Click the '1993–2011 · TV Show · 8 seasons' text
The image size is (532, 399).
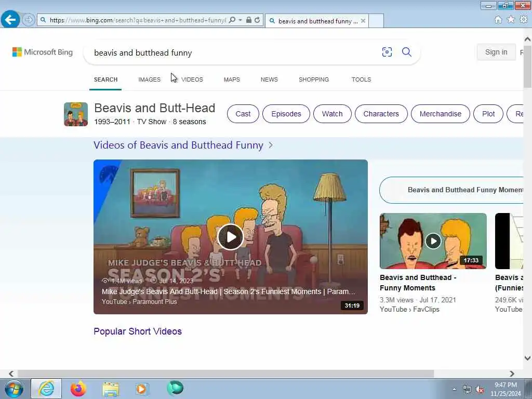tap(150, 122)
